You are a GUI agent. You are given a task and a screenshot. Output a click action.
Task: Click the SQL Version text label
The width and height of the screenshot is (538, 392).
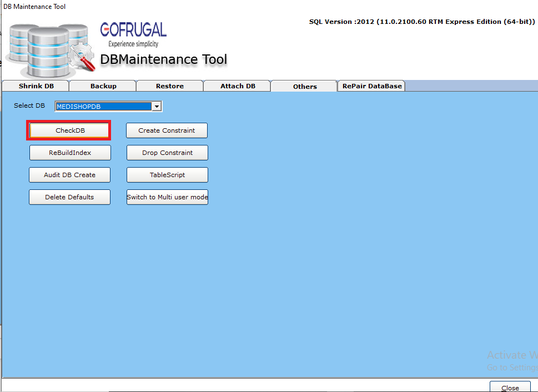(x=422, y=22)
